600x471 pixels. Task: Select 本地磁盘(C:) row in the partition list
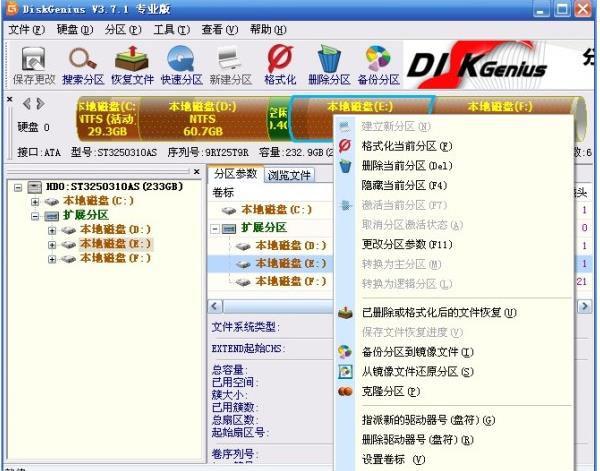[x=271, y=210]
